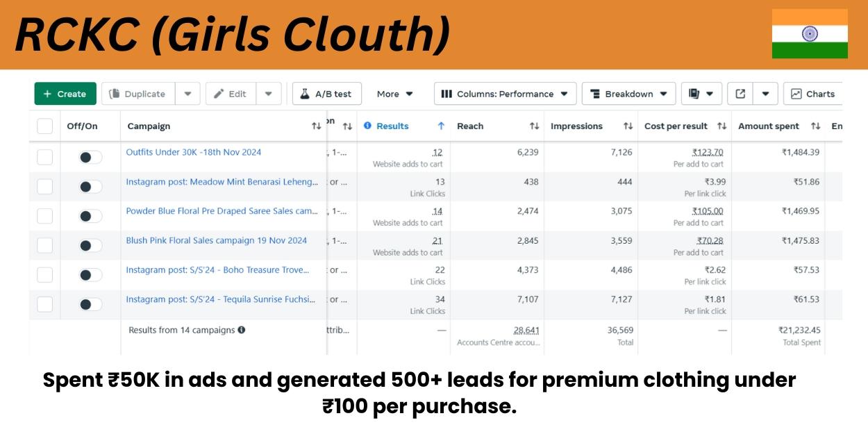Open the Meadow Mint Benarasi Lehenga campaign link
Viewport: 868px width, 434px height.
(221, 181)
